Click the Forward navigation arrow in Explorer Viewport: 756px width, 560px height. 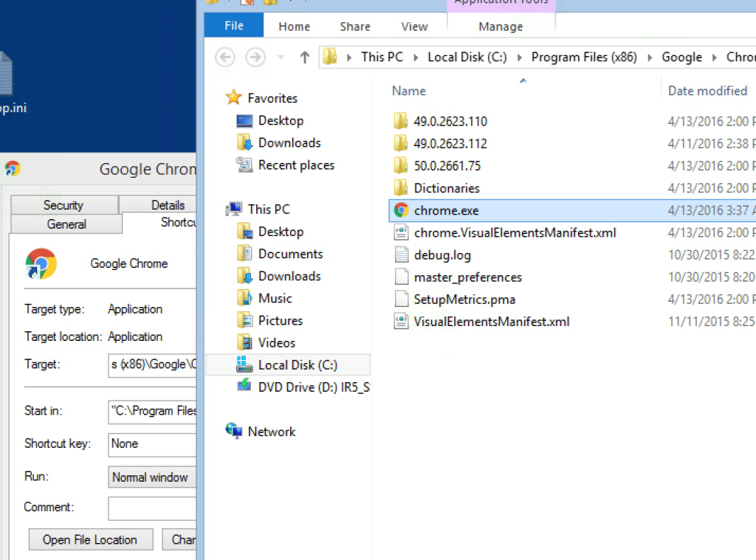point(255,58)
